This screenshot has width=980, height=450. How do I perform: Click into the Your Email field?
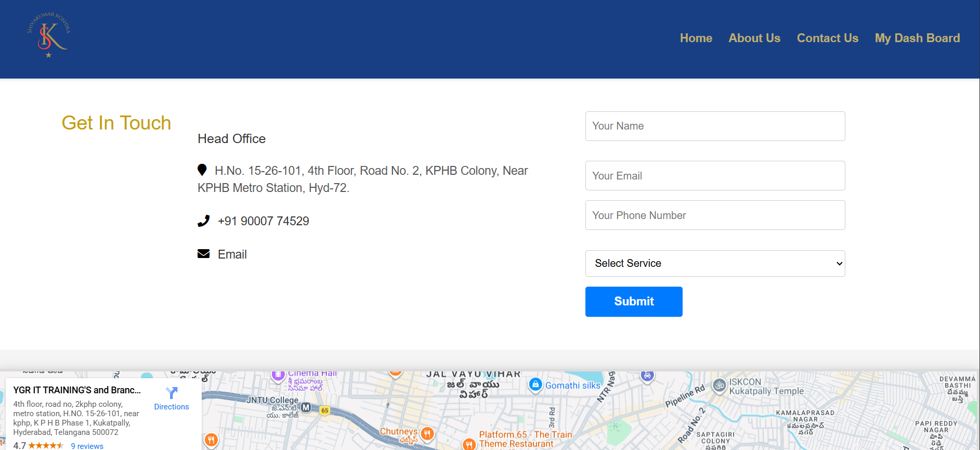click(x=715, y=176)
